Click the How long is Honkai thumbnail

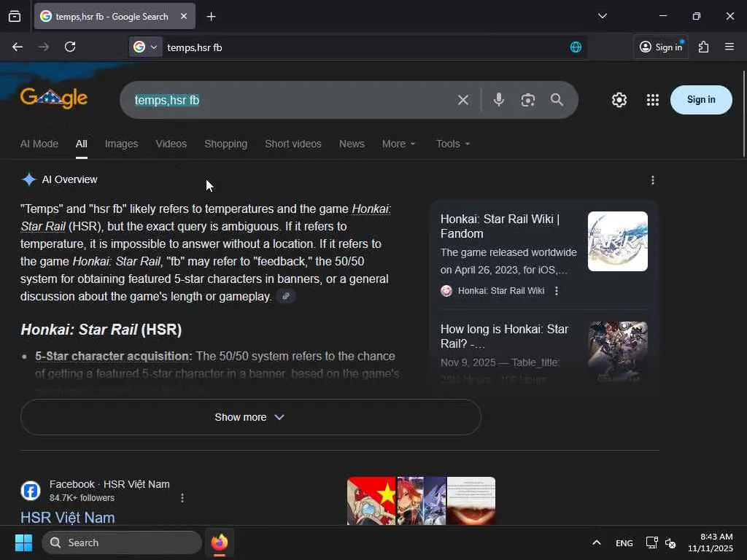618,351
